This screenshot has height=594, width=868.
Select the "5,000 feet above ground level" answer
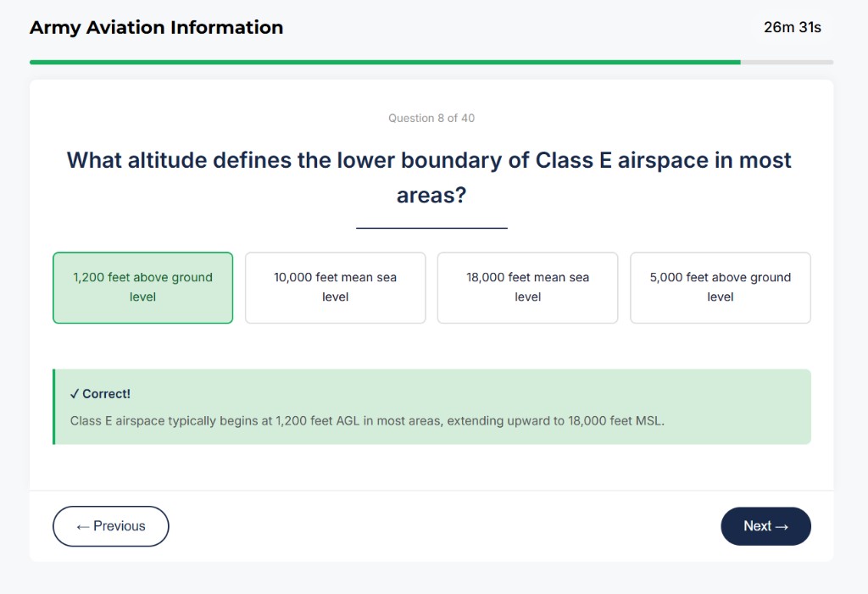tap(720, 287)
